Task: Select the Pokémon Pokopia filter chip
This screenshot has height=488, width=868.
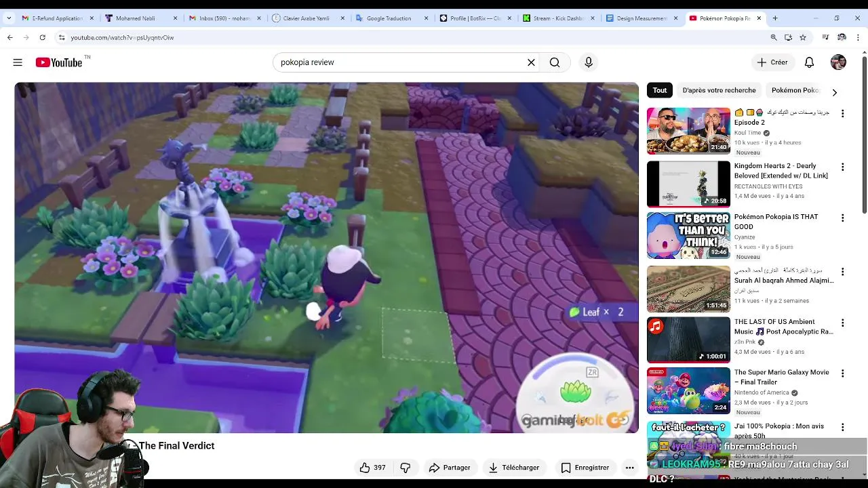Action: [x=795, y=90]
